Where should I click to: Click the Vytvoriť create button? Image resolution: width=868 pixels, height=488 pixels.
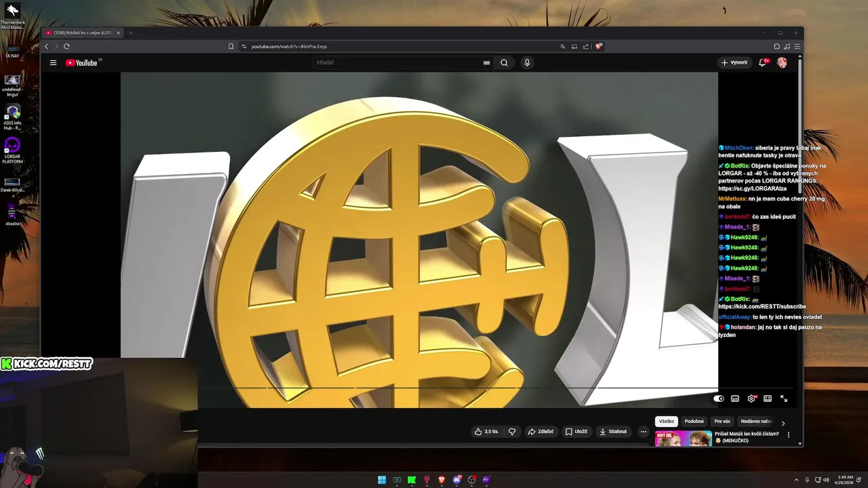tap(734, 62)
